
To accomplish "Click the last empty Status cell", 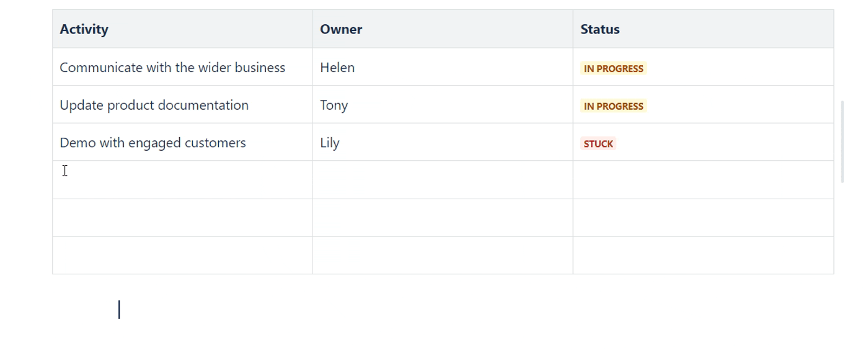I will tap(703, 255).
